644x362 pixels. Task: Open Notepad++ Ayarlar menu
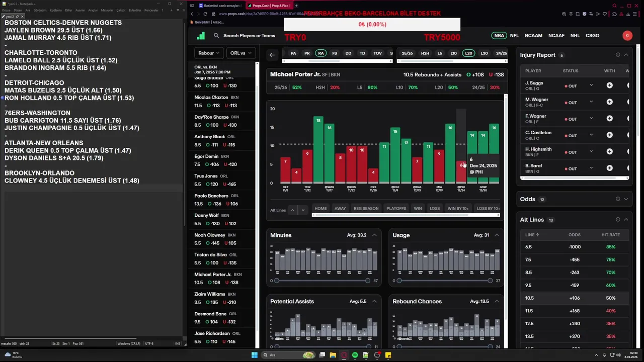(80, 10)
